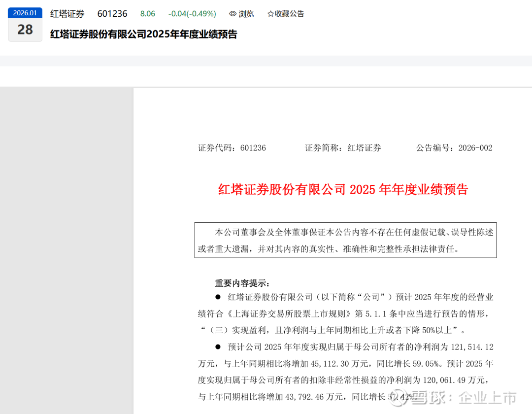Open the 红塔证券 stock name link
This screenshot has width=532, height=414.
tap(67, 14)
